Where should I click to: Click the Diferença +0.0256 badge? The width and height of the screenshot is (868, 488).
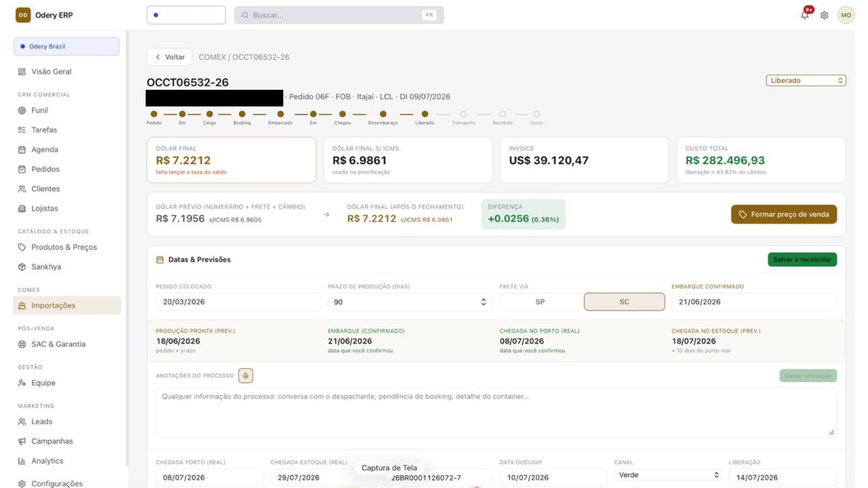[x=524, y=214]
